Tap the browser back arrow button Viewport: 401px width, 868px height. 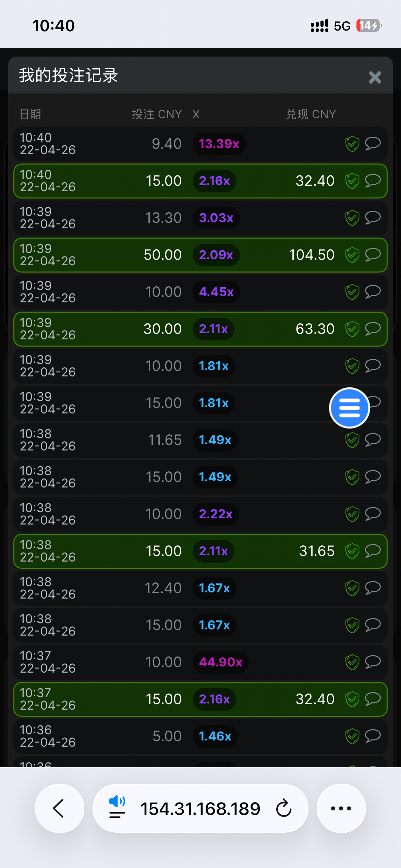59,808
